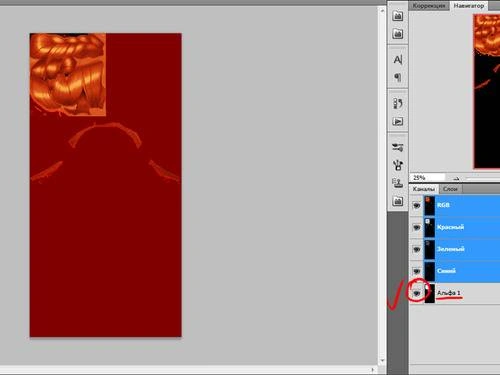Open the Tool Presets panel icon
The height and width of the screenshot is (375, 500).
(398, 147)
